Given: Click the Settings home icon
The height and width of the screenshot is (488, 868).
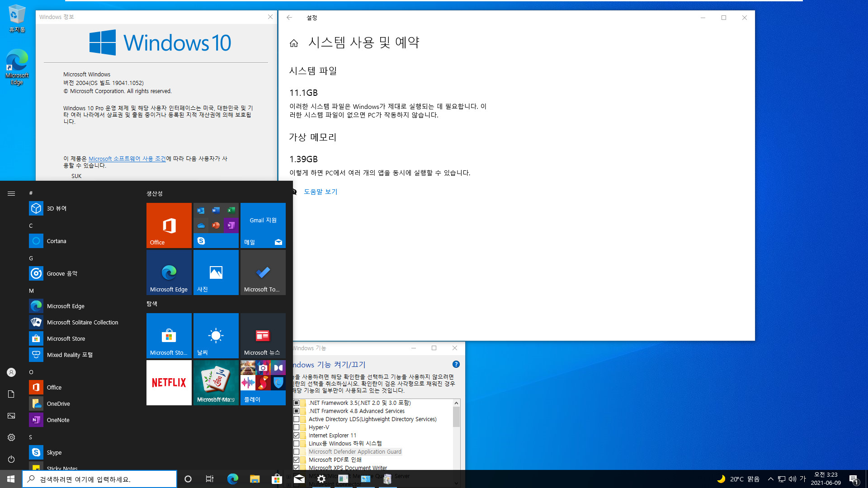Looking at the screenshot, I should [294, 43].
